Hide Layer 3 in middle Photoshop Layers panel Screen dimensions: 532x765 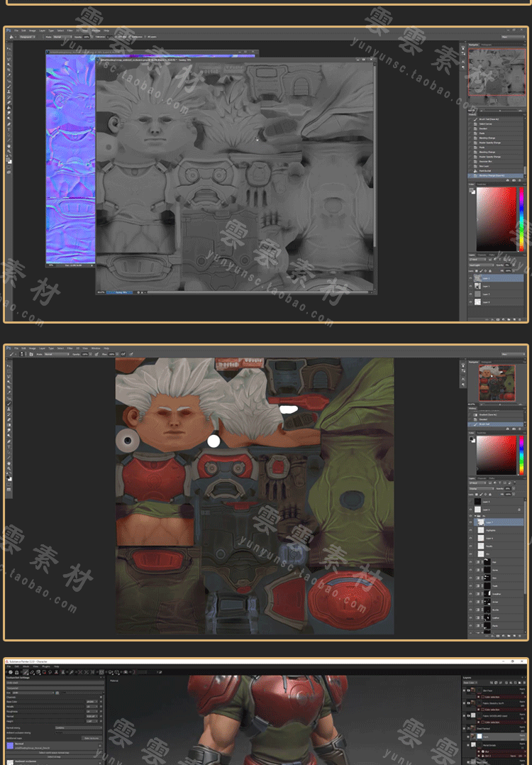[x=470, y=510]
